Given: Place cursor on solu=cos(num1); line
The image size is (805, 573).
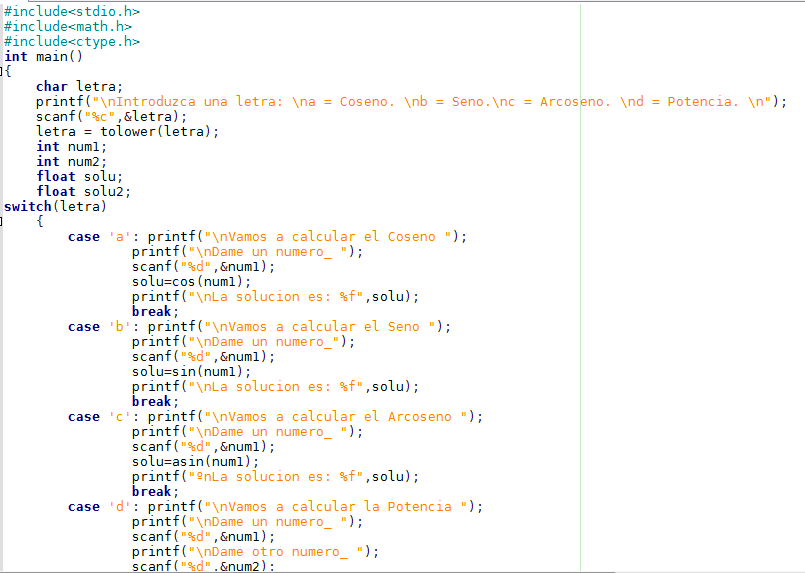Looking at the screenshot, I should 191,281.
